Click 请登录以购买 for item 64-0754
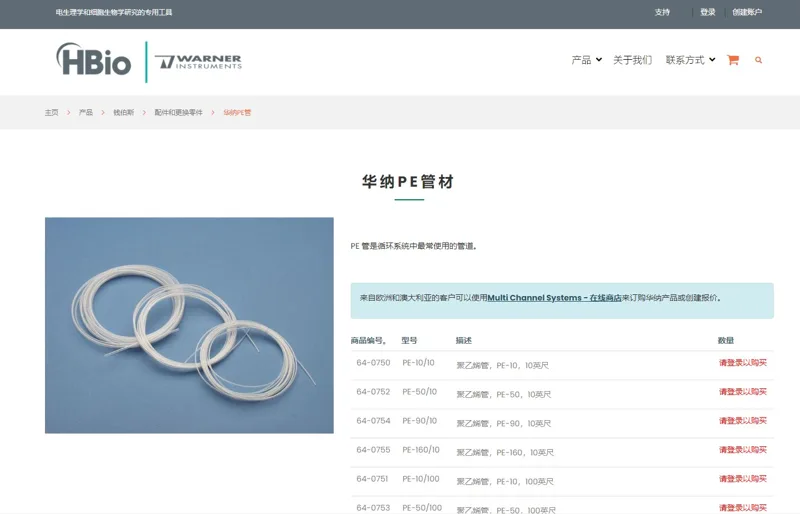Screen dimensions: 800x514 pos(743,421)
